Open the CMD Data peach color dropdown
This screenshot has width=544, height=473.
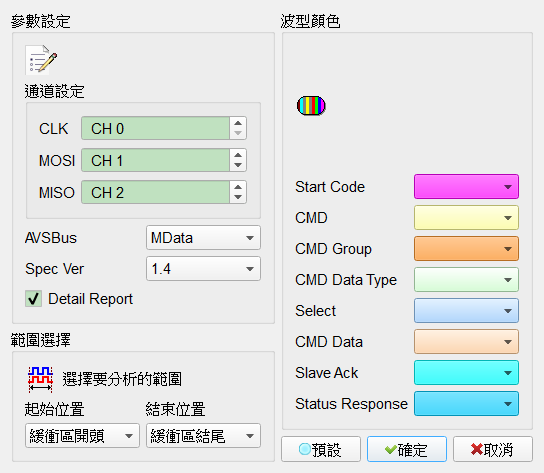tap(466, 341)
